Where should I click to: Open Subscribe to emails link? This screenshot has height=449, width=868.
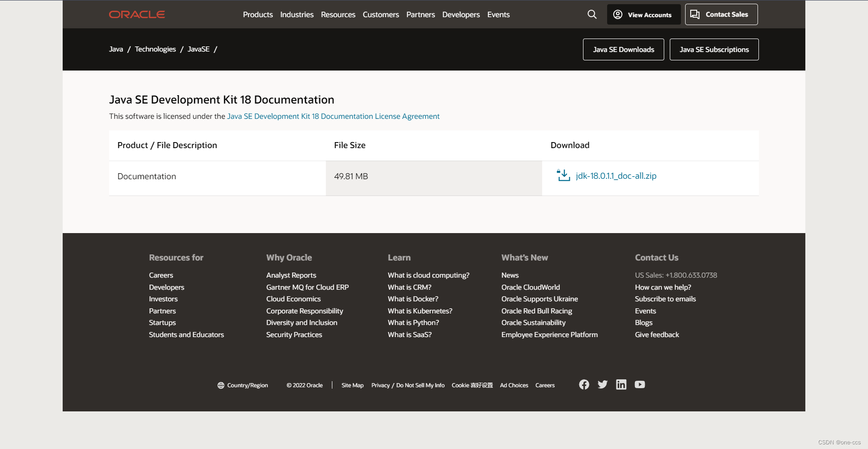pos(665,299)
